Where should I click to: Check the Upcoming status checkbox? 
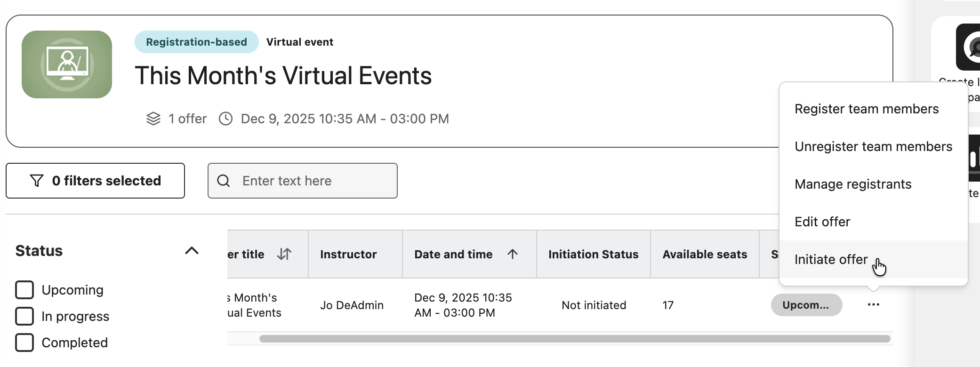[24, 290]
